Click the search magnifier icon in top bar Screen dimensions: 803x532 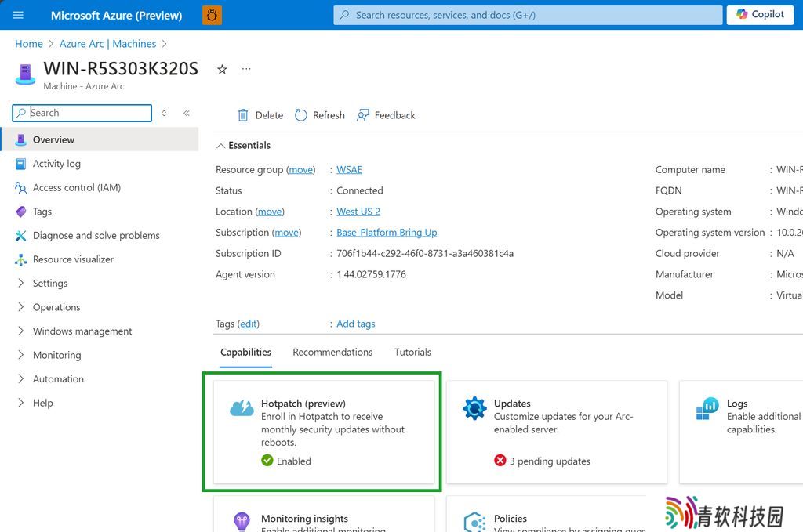345,15
